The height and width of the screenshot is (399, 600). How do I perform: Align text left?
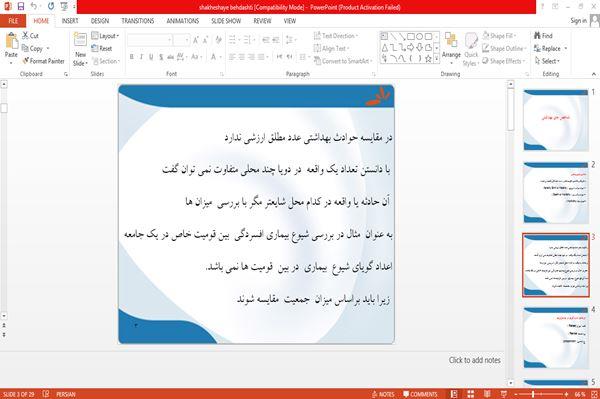pos(232,57)
